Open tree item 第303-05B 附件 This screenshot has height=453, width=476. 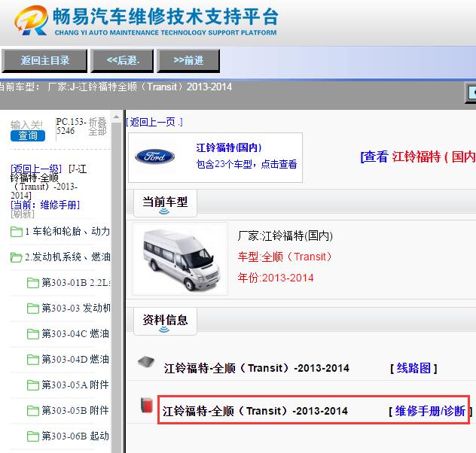[x=75, y=411]
